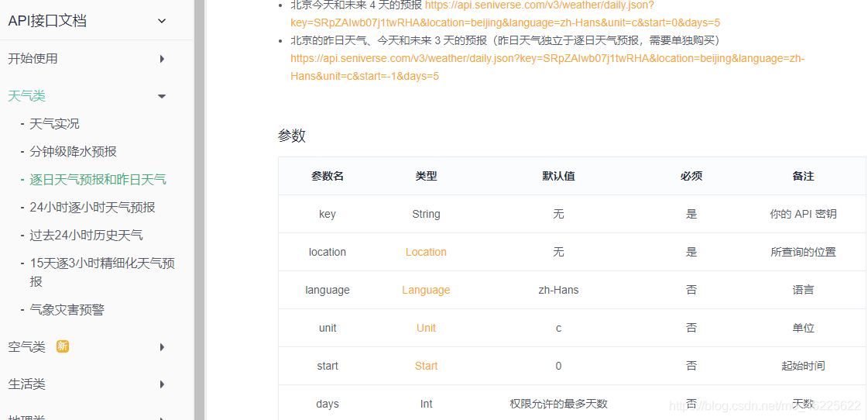
Task: Open the 空气类 menu section
Action: (x=26, y=347)
